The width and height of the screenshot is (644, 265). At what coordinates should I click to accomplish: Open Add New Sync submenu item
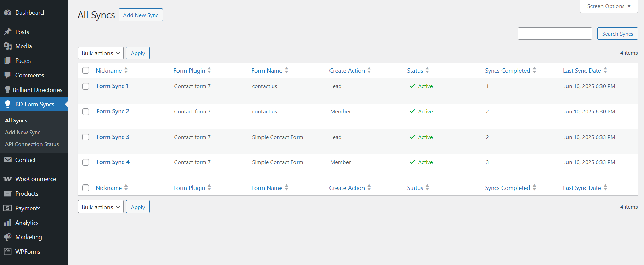23,132
